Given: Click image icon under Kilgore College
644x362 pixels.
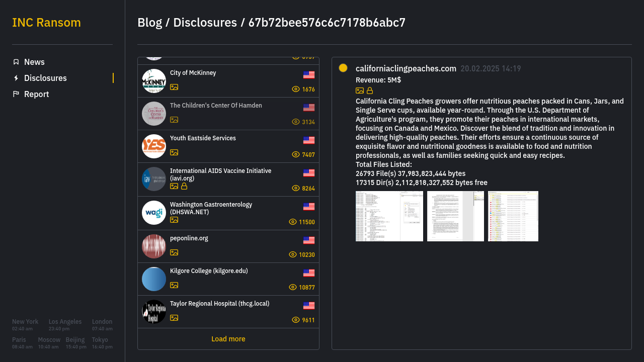Looking at the screenshot, I should point(174,285).
